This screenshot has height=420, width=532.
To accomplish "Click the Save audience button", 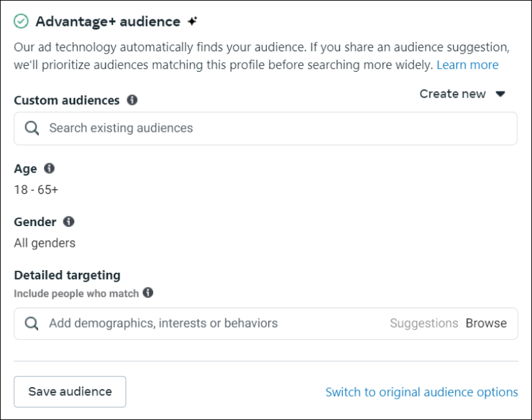I will 70,392.
